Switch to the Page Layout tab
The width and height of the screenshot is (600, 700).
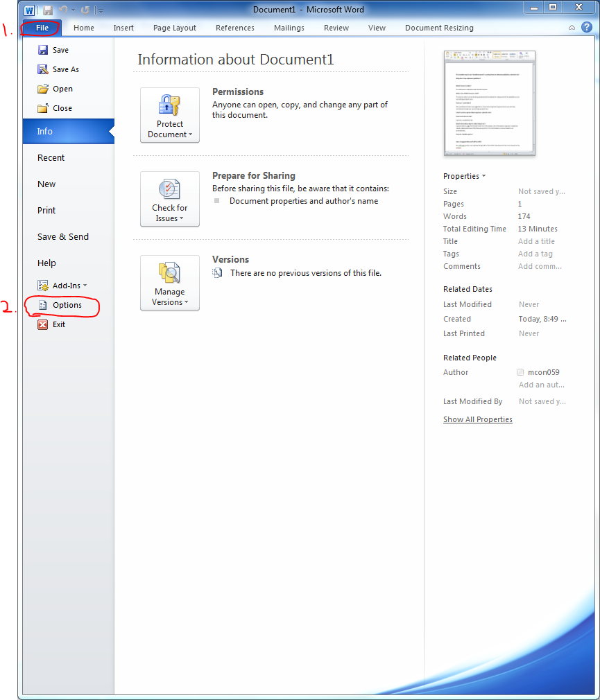(x=175, y=28)
